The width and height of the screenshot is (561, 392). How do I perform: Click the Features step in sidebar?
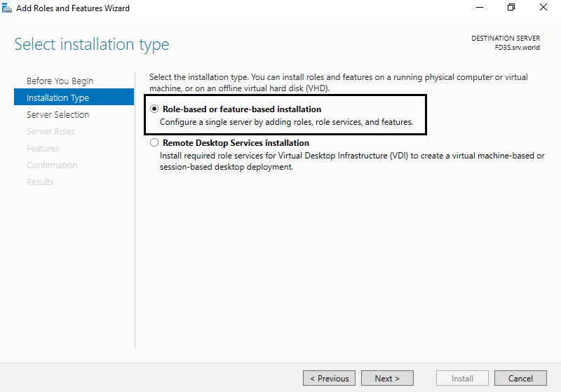[43, 148]
